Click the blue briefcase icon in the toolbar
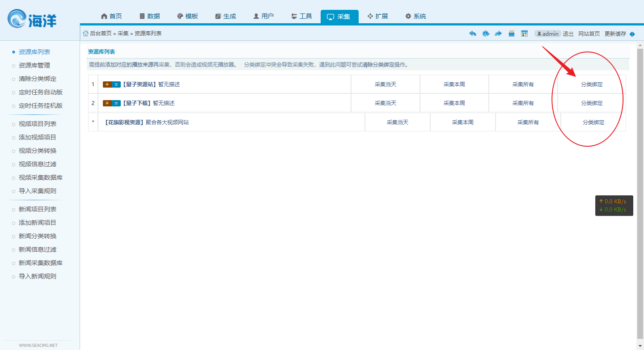This screenshot has width=644, height=350. coord(512,34)
